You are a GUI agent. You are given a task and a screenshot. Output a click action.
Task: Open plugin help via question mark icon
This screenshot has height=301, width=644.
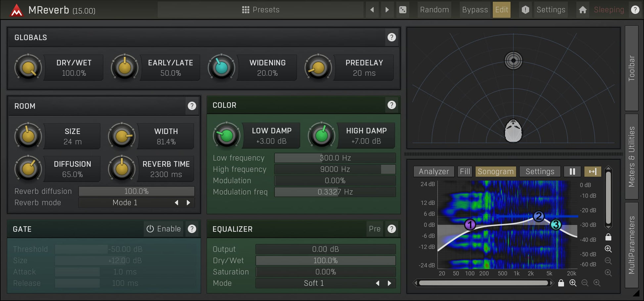tap(635, 9)
